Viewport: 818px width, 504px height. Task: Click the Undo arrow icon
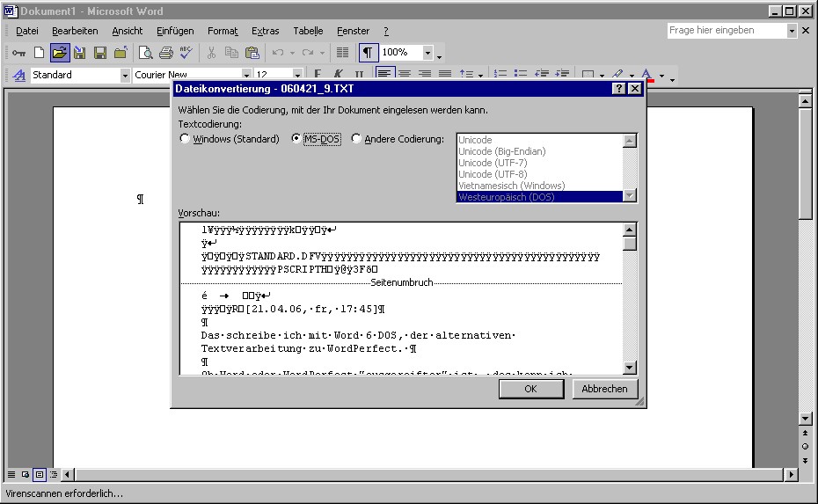[x=278, y=53]
